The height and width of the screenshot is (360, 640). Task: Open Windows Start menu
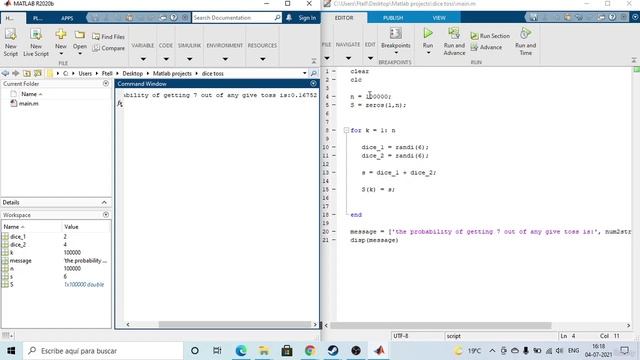[x=11, y=351]
